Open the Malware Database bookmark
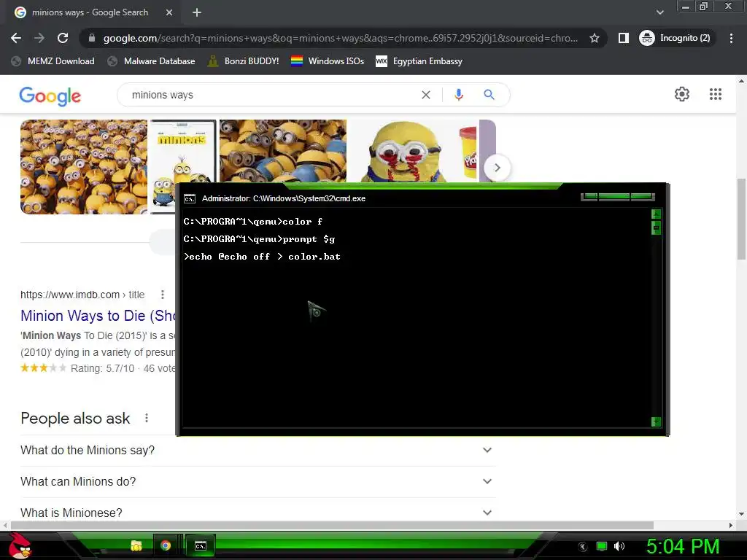The height and width of the screenshot is (560, 747). 152,61
